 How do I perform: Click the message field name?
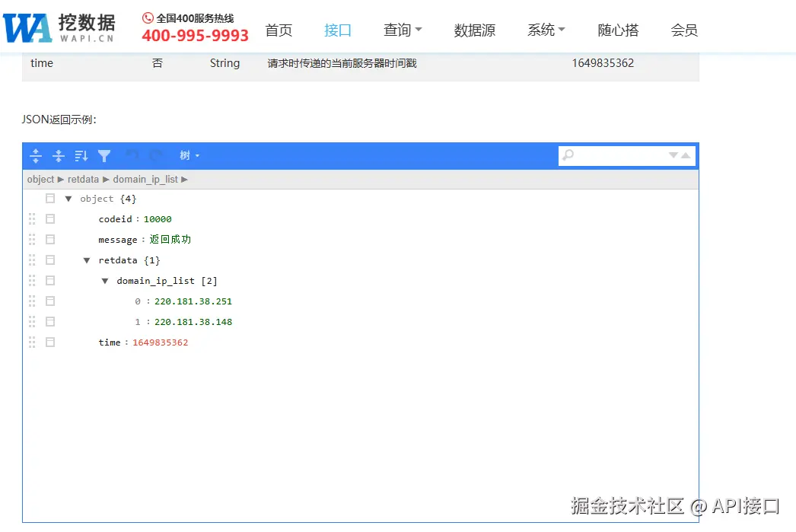[118, 240]
